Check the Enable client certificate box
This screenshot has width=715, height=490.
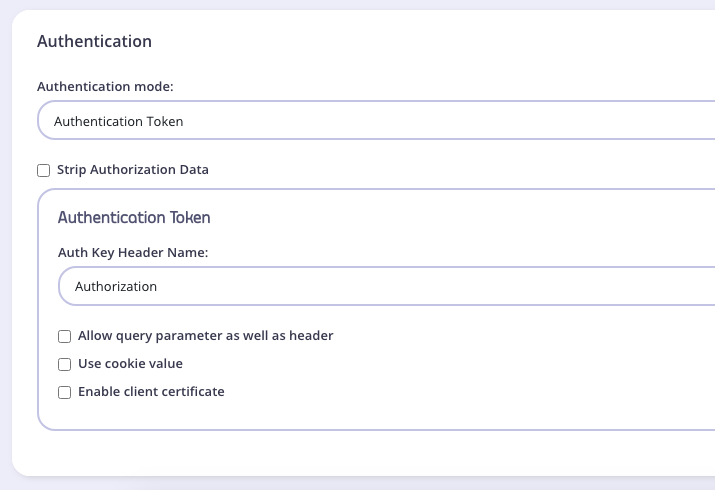click(x=65, y=392)
